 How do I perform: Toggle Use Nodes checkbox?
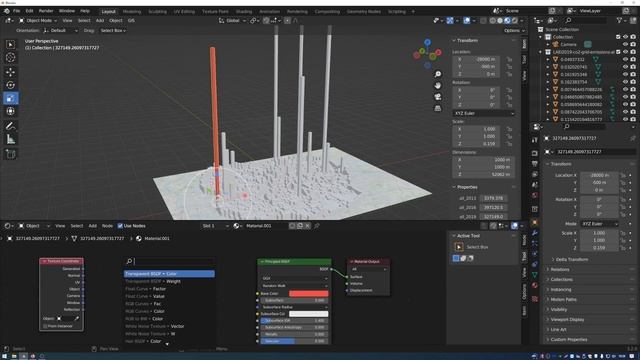(x=120, y=226)
